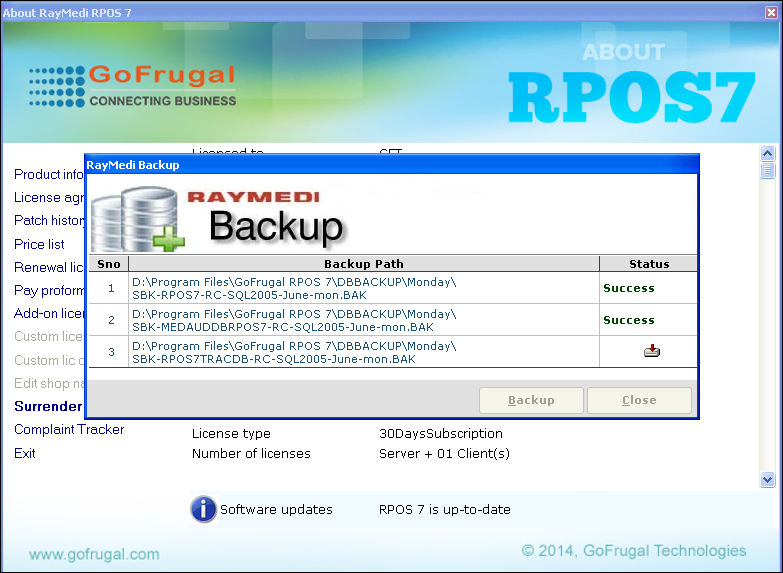
Task: Click the GoFrugal Technologies copyright text
Action: point(634,551)
